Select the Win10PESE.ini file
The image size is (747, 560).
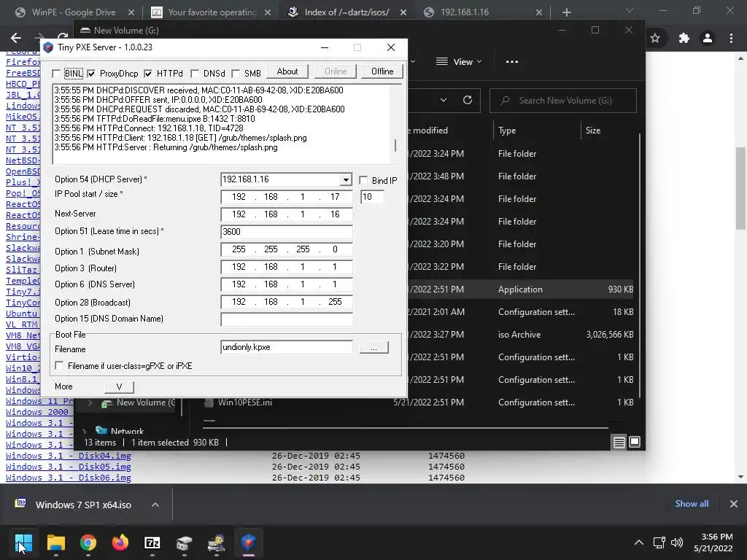[245, 402]
